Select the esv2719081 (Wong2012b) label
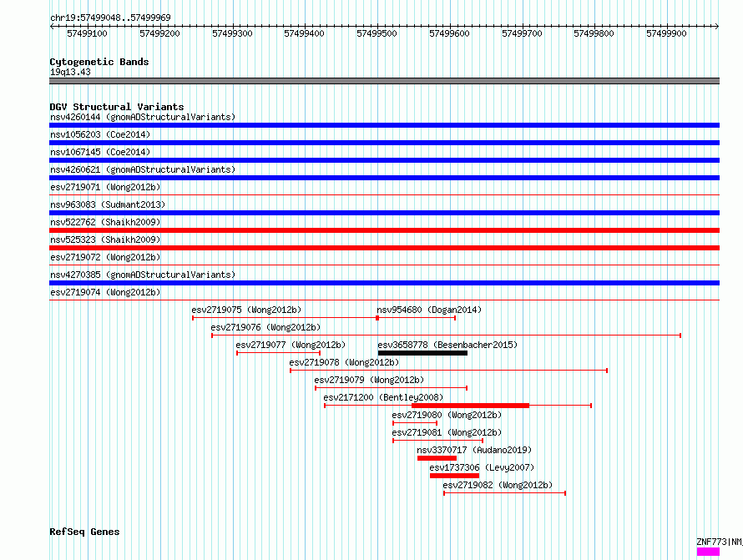The width and height of the screenshot is (743, 560). (x=447, y=432)
